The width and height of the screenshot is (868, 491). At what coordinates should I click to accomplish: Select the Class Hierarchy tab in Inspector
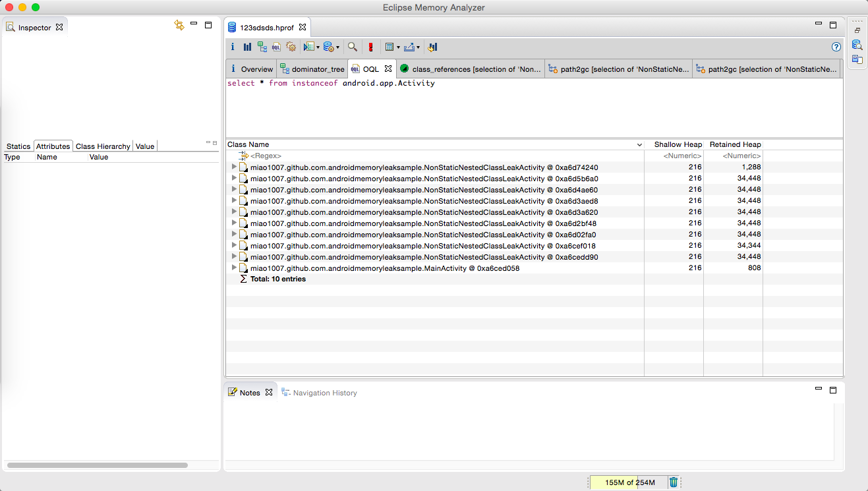[103, 146]
